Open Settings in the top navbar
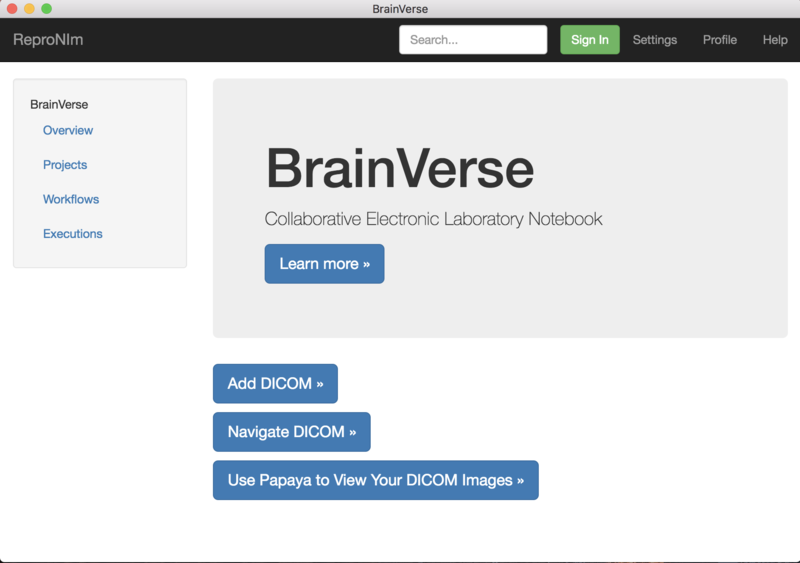 tap(654, 40)
